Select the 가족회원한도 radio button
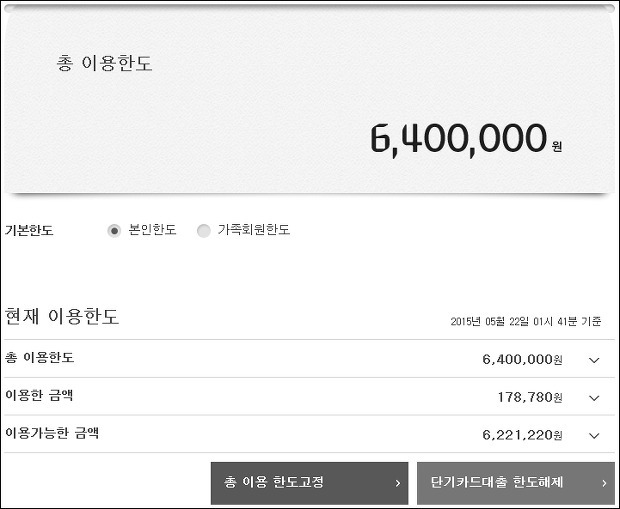Screen dimensions: 620x509 (x=204, y=231)
